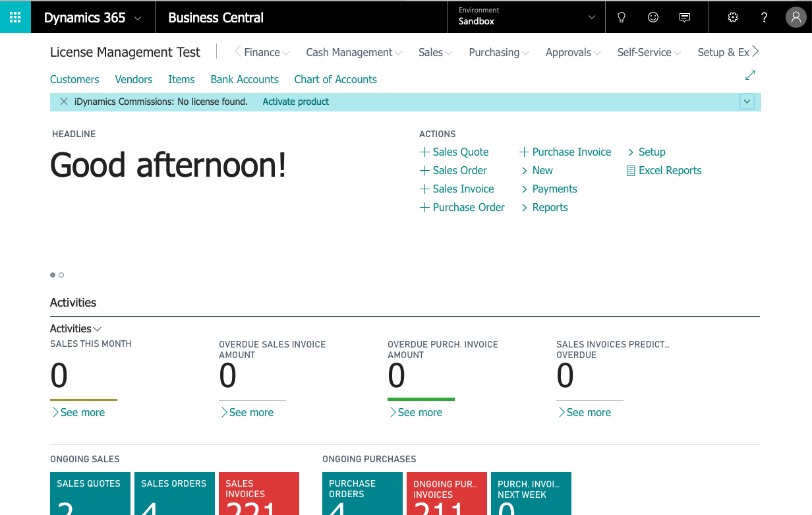This screenshot has height=515, width=812.
Task: Show the first headline dot
Action: point(53,275)
